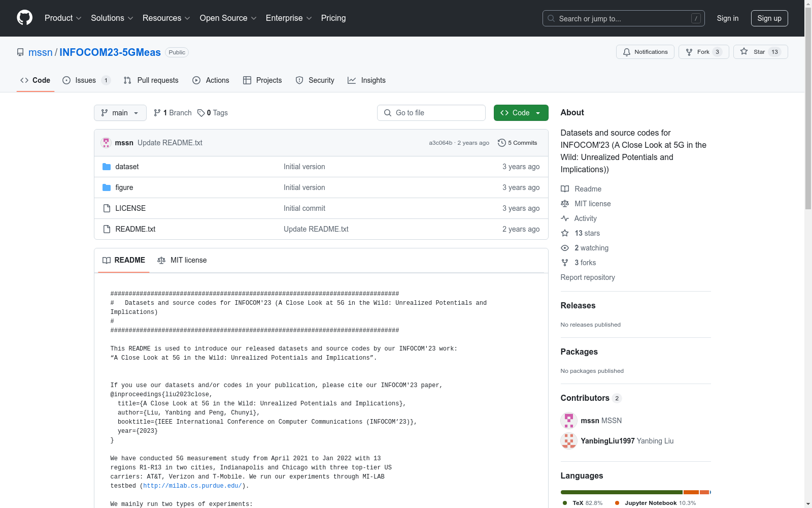Star the INFOCOM23-5GMeas repository
This screenshot has height=508, width=812.
tap(760, 52)
